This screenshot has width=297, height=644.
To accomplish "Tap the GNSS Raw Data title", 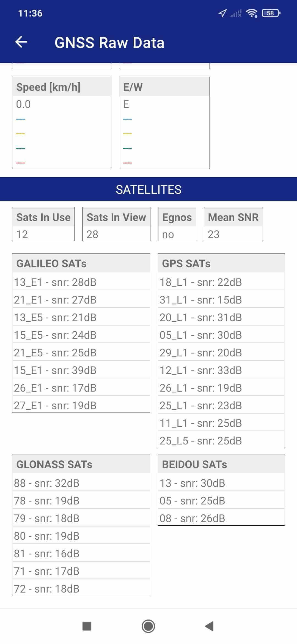I will [x=109, y=43].
